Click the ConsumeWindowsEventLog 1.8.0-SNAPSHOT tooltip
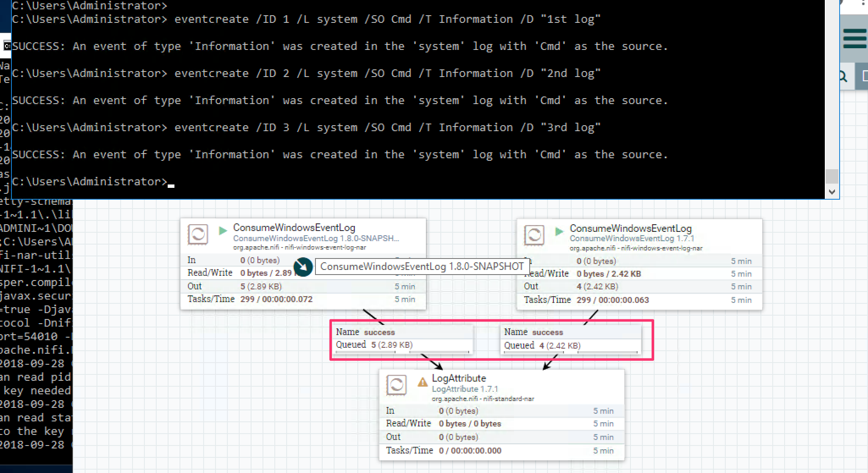This screenshot has width=868, height=473. point(422,267)
